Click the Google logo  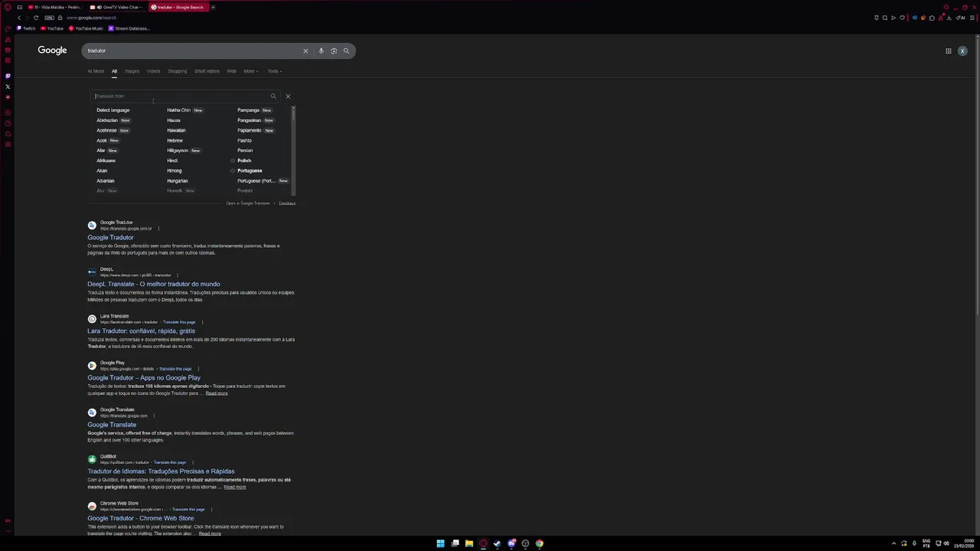[52, 51]
